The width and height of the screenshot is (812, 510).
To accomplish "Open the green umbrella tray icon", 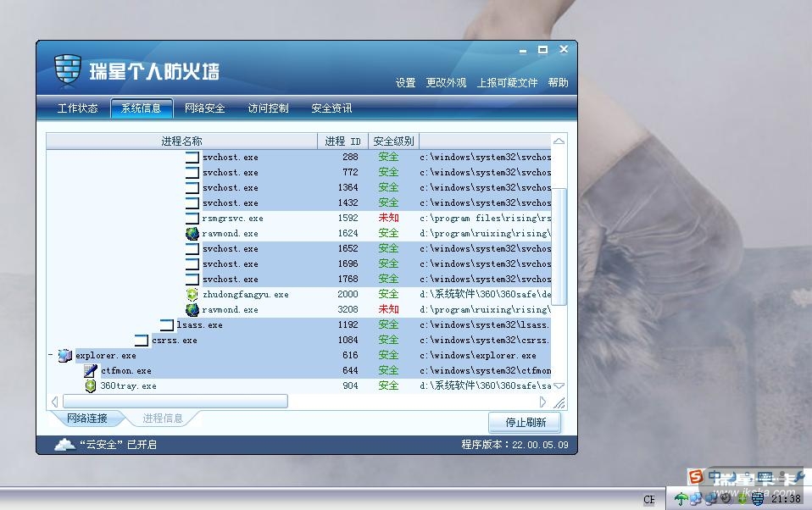I will click(x=681, y=499).
